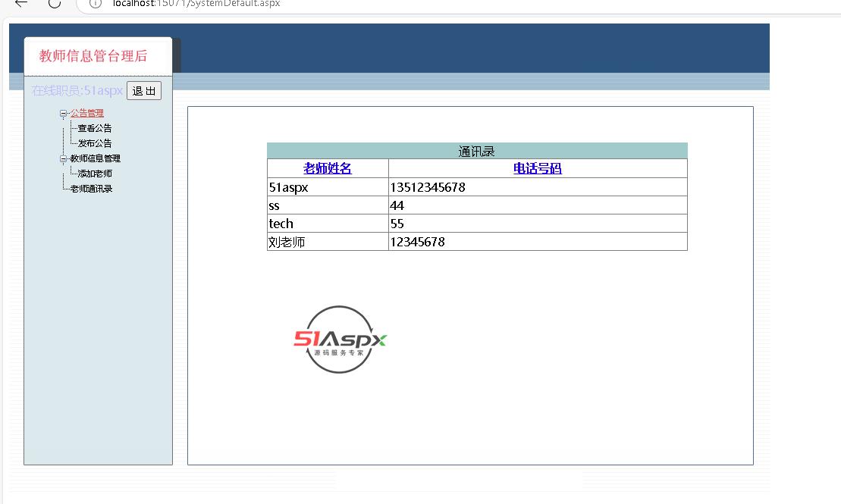Click the tech name cell
The image size is (841, 504).
tap(328, 224)
